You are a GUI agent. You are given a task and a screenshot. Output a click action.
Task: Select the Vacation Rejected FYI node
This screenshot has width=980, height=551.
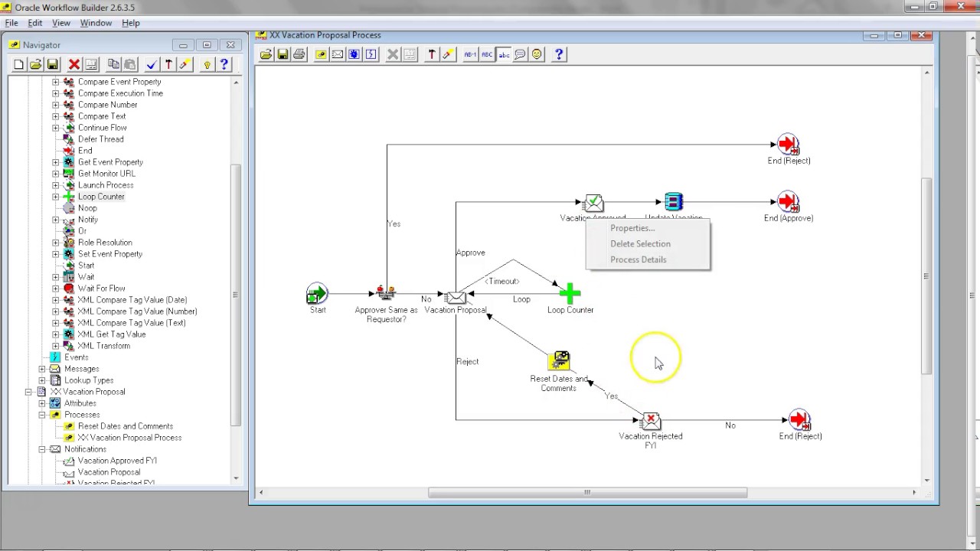click(651, 420)
